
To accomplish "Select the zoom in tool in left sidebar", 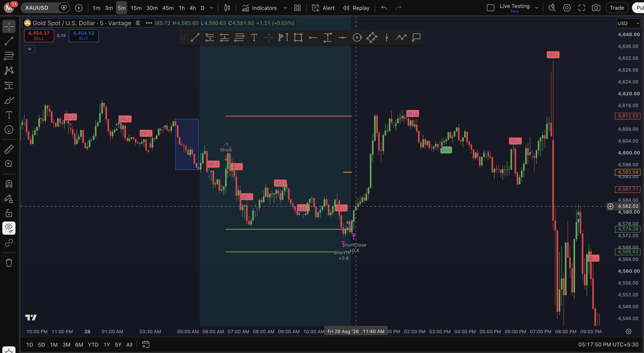I will (9, 164).
